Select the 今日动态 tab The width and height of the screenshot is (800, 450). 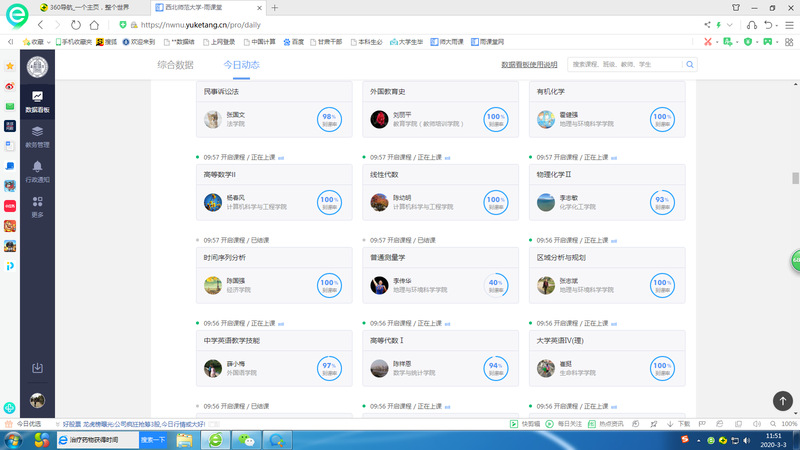[x=241, y=65]
